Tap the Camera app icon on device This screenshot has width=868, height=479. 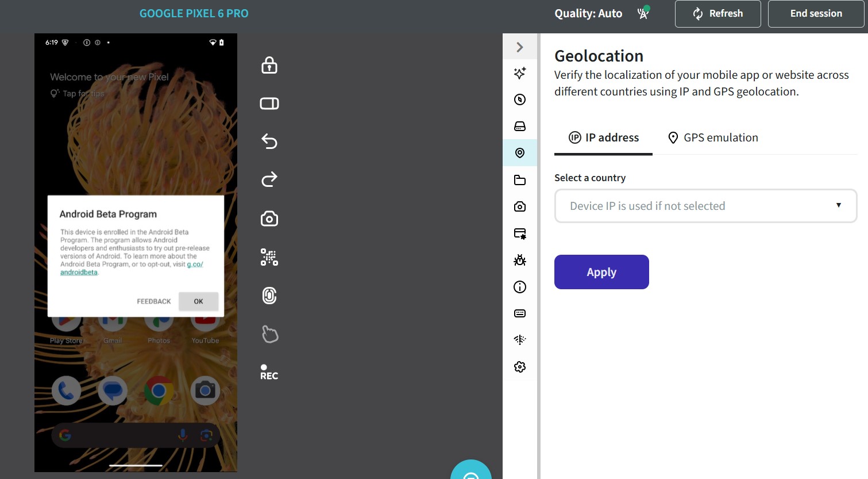205,391
